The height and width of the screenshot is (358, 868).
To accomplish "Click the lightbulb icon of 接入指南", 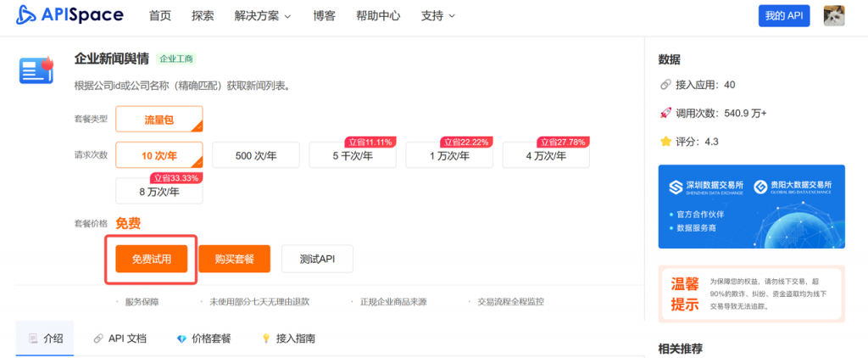I will tap(265, 338).
